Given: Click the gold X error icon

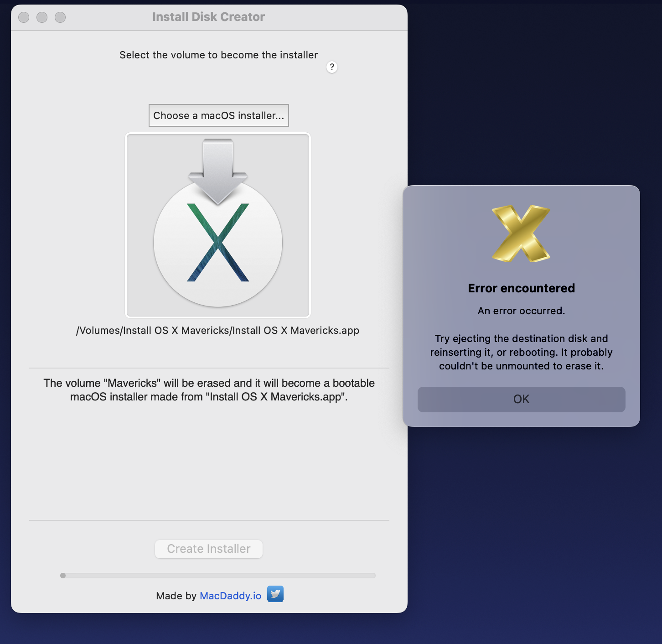Looking at the screenshot, I should pyautogui.click(x=521, y=234).
